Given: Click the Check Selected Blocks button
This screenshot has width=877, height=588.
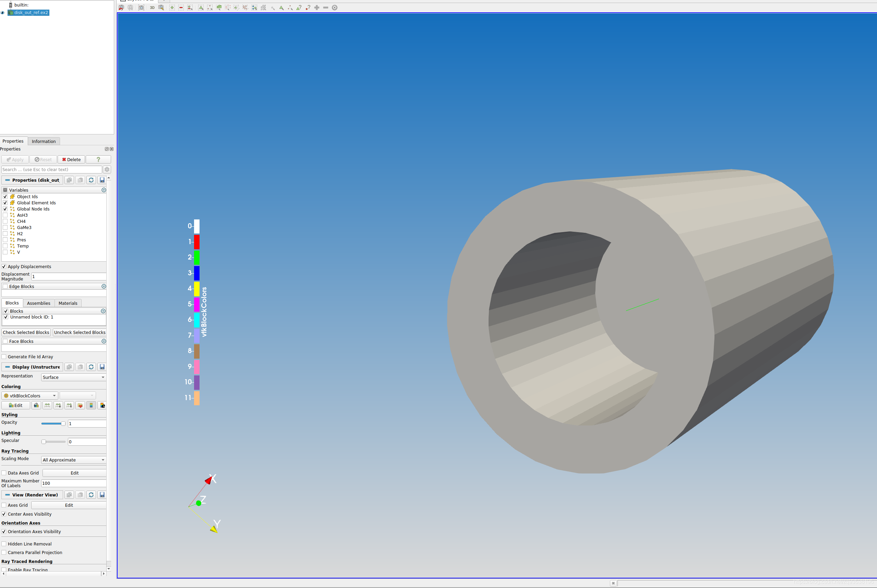Looking at the screenshot, I should pos(26,332).
